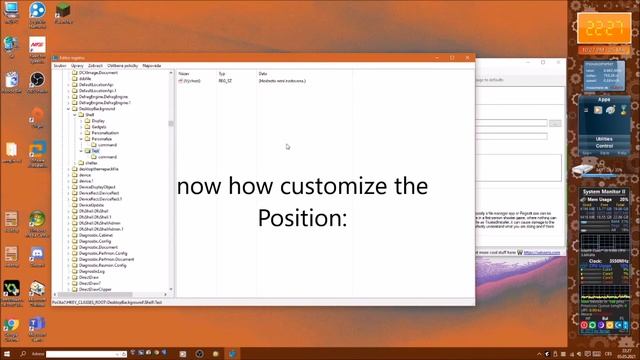Open the Oblíbené položky menu
Screen dimensions: 640x360
[122, 66]
